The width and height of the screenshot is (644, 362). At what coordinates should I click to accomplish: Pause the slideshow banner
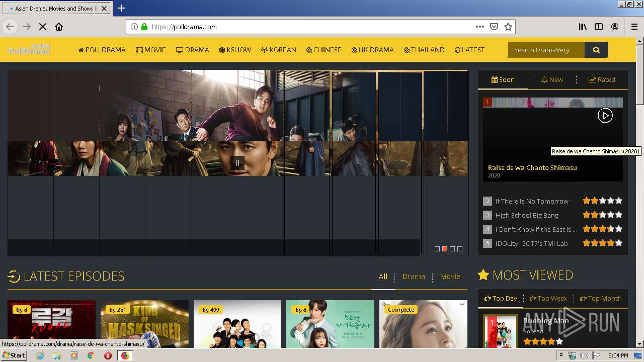pos(237,162)
